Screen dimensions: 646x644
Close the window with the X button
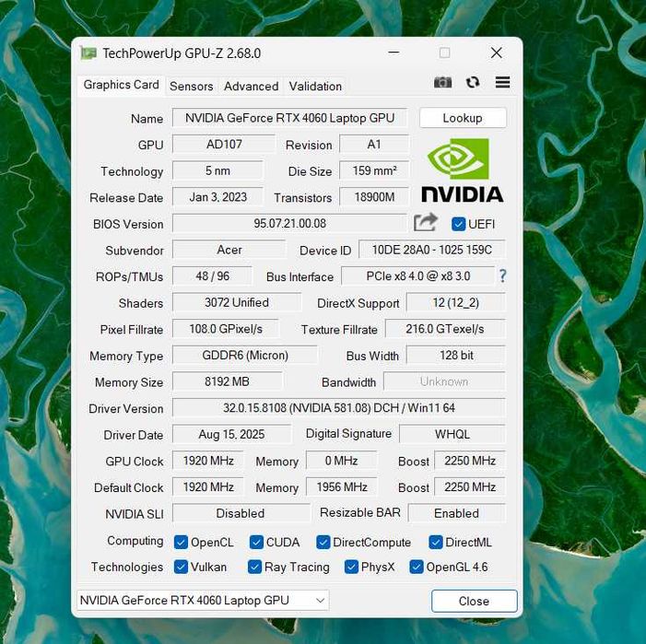[x=497, y=53]
